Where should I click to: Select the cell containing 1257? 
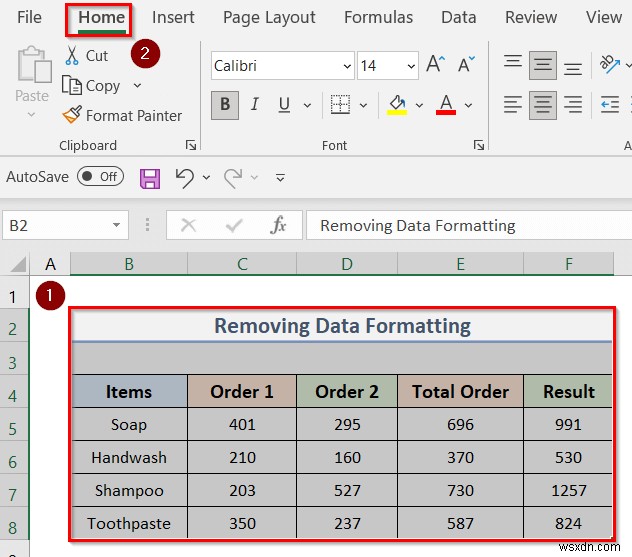point(568,490)
